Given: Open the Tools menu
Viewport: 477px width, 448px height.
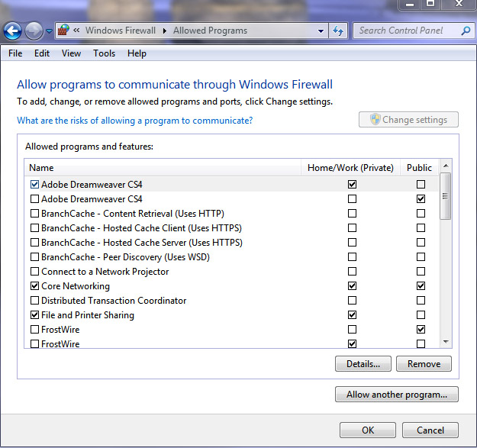Looking at the screenshot, I should click(x=104, y=53).
